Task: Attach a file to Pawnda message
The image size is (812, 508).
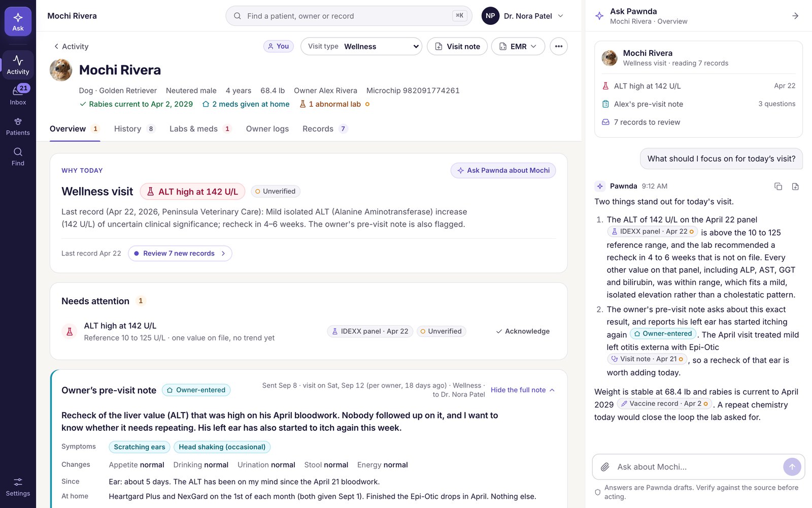Action: [x=605, y=467]
